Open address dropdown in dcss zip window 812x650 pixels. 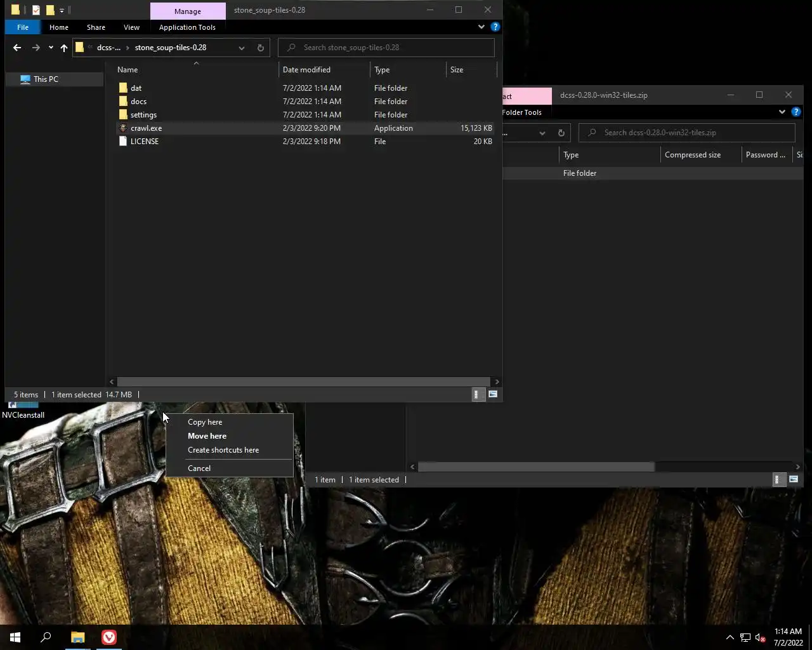point(542,133)
